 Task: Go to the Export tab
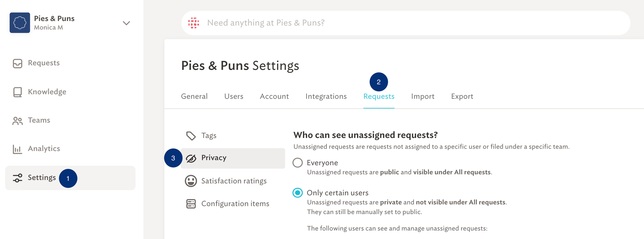coord(462,97)
